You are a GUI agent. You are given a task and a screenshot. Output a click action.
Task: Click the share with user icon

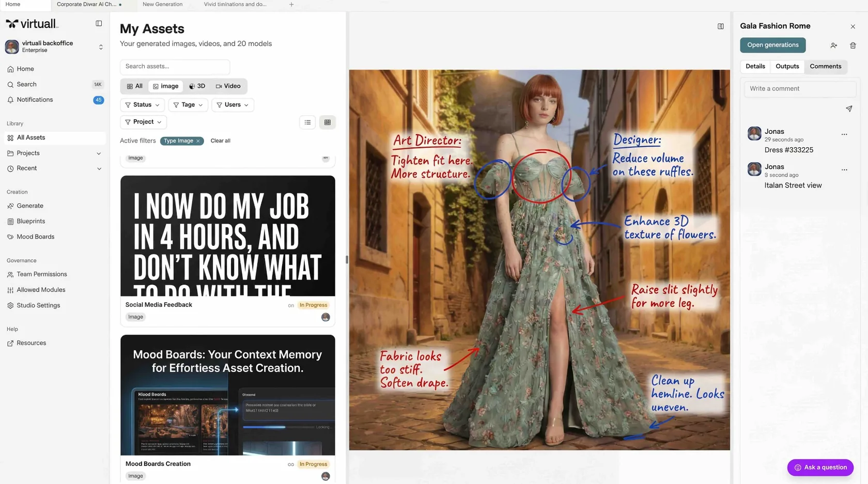point(833,45)
